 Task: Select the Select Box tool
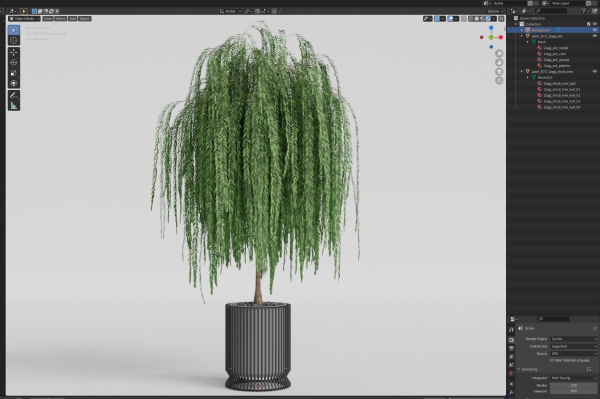coord(14,30)
